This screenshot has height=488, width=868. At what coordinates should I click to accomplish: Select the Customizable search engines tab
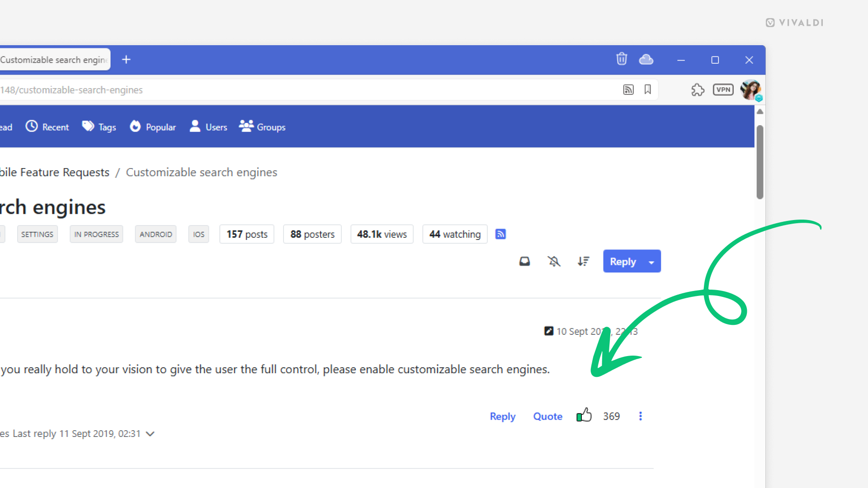pos(54,60)
